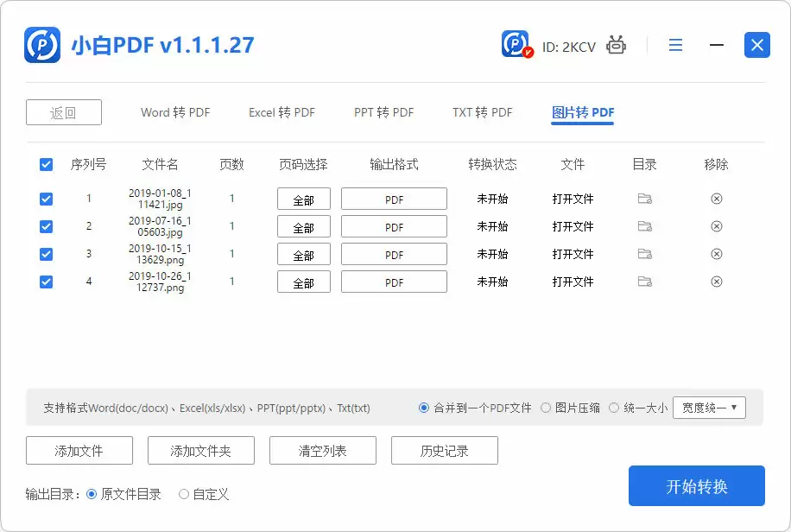Click 打开文件 for 2019-10-15_113629.png

click(573, 254)
